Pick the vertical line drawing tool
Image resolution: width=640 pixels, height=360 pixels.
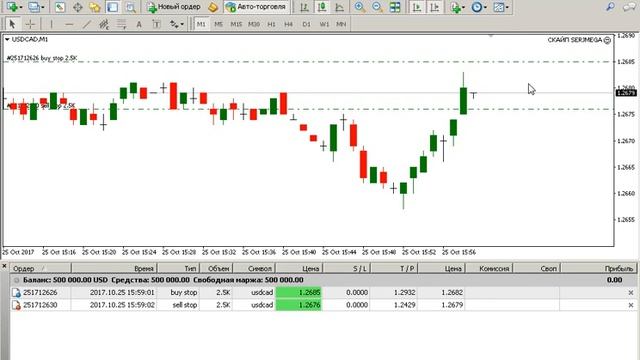tap(51, 24)
